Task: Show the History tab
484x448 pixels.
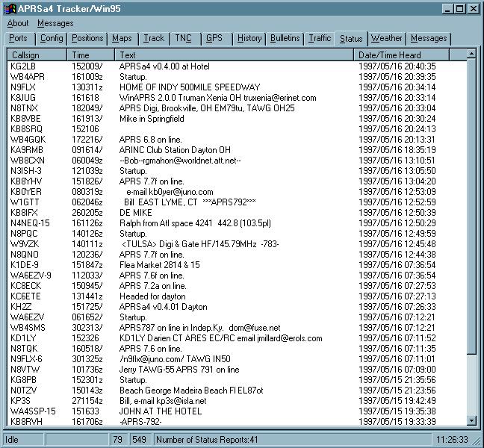Action: 249,38
